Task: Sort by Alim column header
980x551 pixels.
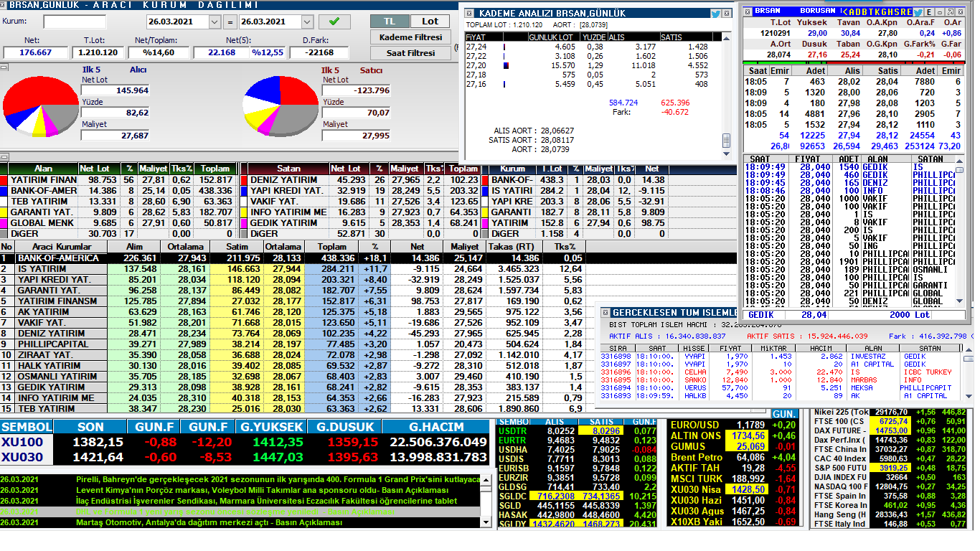Action: [x=133, y=247]
